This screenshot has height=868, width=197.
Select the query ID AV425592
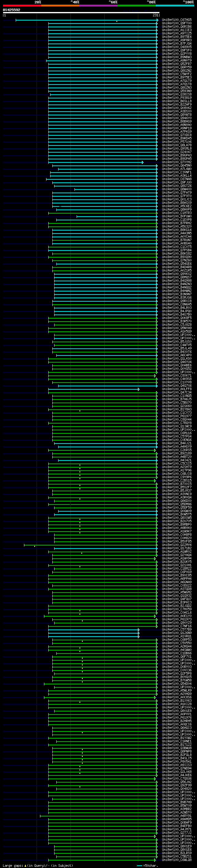(11, 10)
